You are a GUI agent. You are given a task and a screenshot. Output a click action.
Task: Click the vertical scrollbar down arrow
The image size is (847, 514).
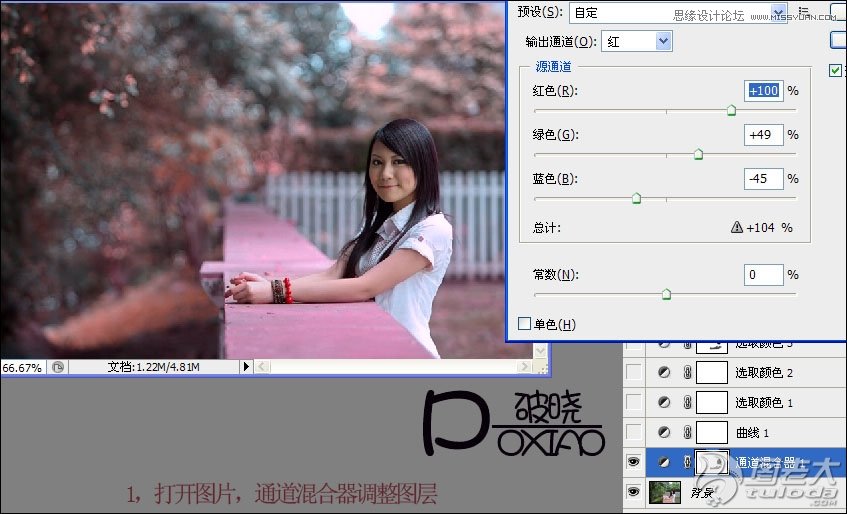[540, 351]
